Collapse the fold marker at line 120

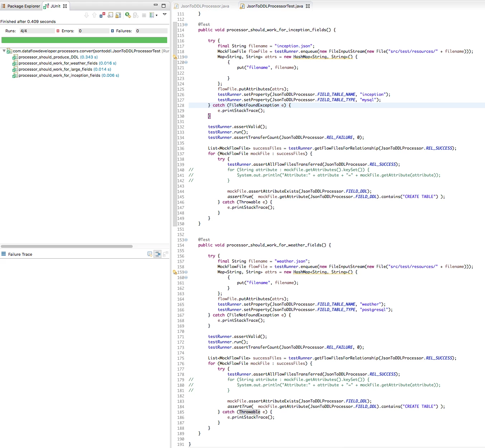186,62
